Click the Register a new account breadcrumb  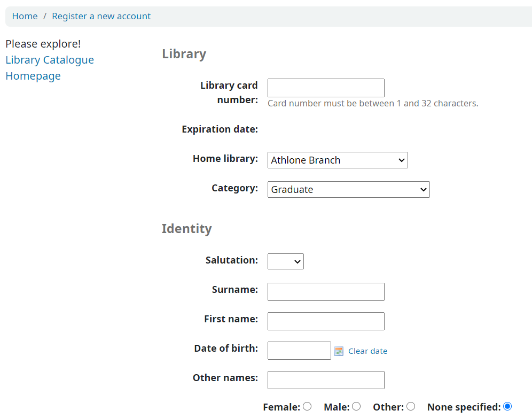(101, 16)
